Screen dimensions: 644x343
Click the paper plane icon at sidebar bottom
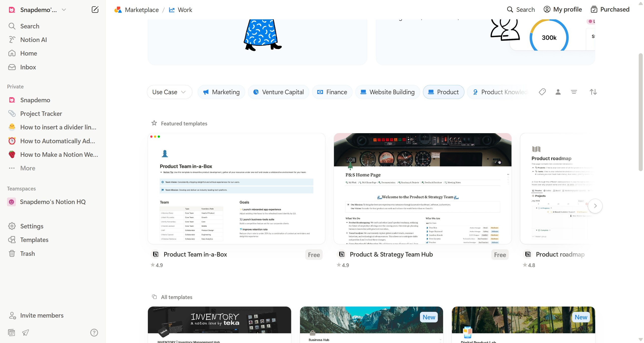pos(25,332)
